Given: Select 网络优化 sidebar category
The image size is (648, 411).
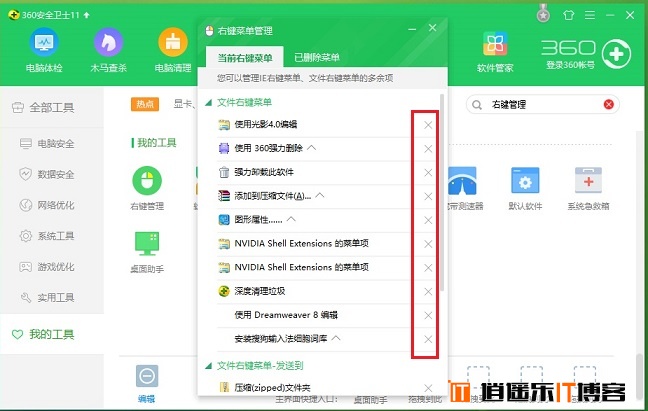Looking at the screenshot, I should point(52,205).
